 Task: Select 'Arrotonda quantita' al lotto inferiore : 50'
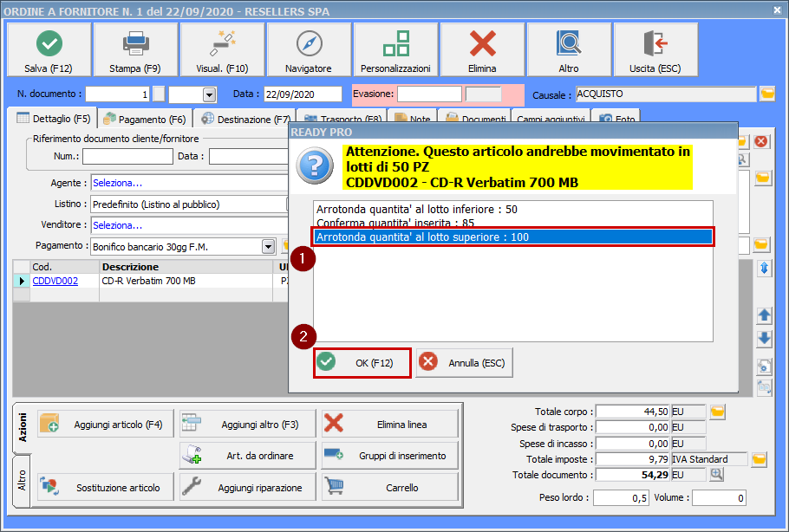click(512, 209)
